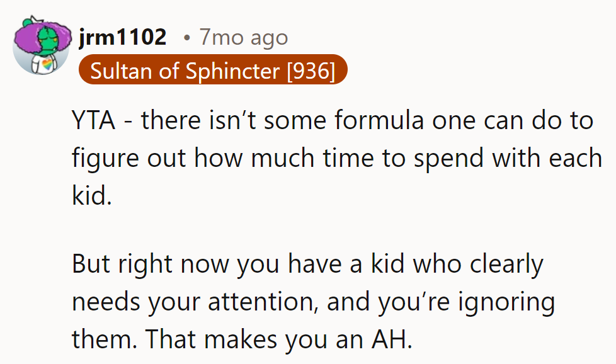This screenshot has width=616, height=364.
Task: Click the jrm1102 user avatar
Action: click(x=42, y=45)
